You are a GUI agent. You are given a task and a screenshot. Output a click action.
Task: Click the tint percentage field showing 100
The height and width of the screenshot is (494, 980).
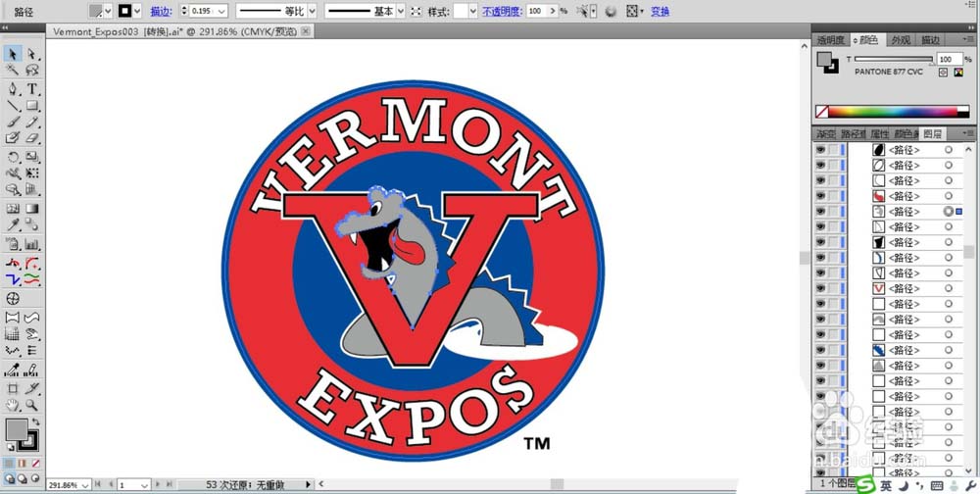coord(950,59)
